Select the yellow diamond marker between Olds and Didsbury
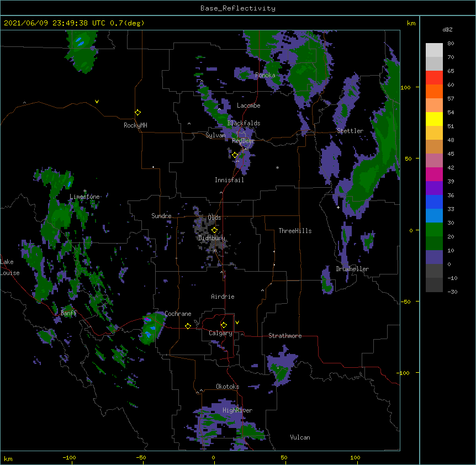Viewport: 476px width, 465px height. point(214,230)
